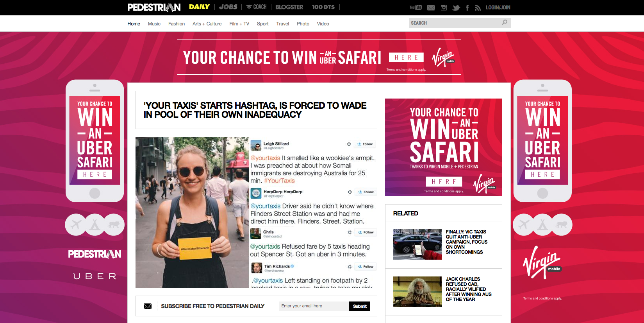Open the Vic Taxis quit anti-Uber article

[x=466, y=242]
